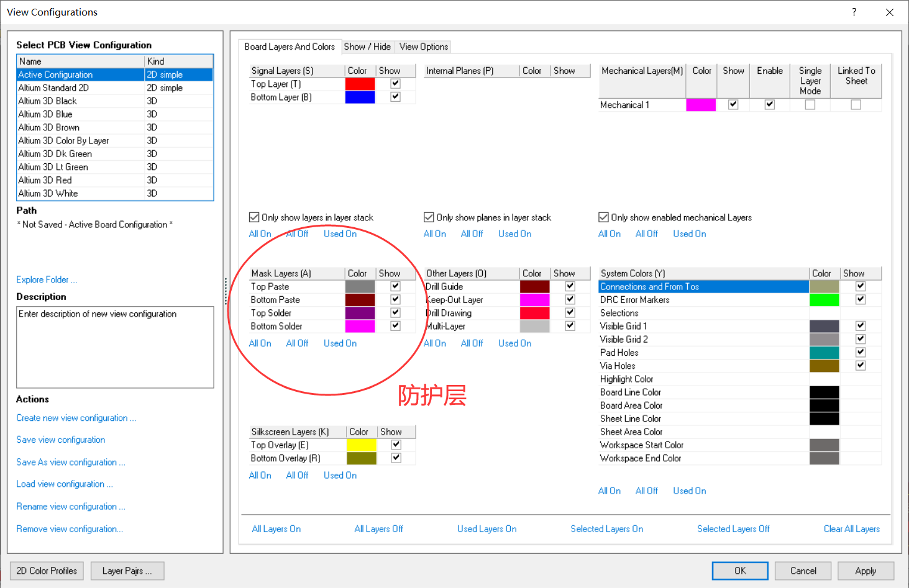
Task: Click Explore Folder link
Action: tap(47, 279)
